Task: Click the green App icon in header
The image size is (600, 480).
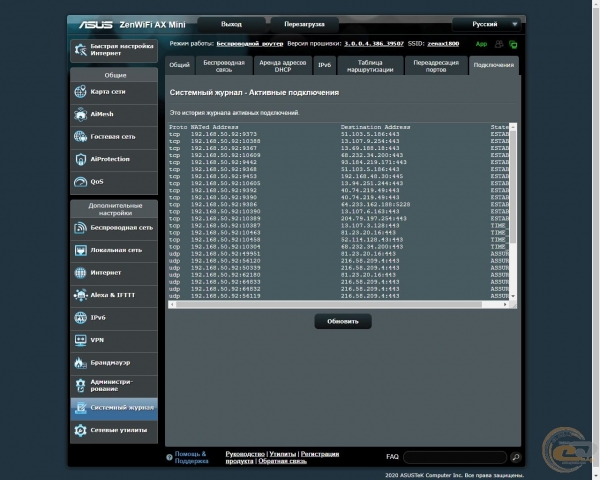Action: coord(481,44)
